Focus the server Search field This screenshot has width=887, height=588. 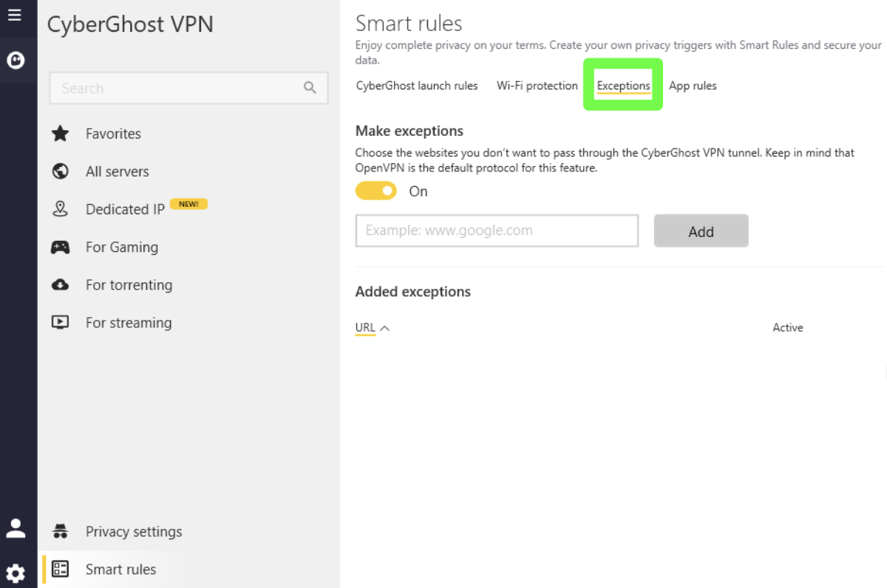click(x=188, y=88)
